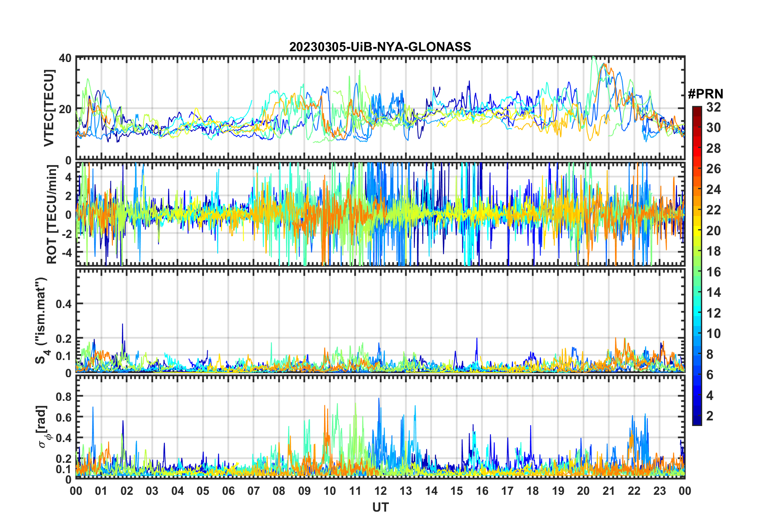Screen dimensions: 761x532
Task: Click the sigma-phi [rad] y-axis label
Action: pos(43,426)
